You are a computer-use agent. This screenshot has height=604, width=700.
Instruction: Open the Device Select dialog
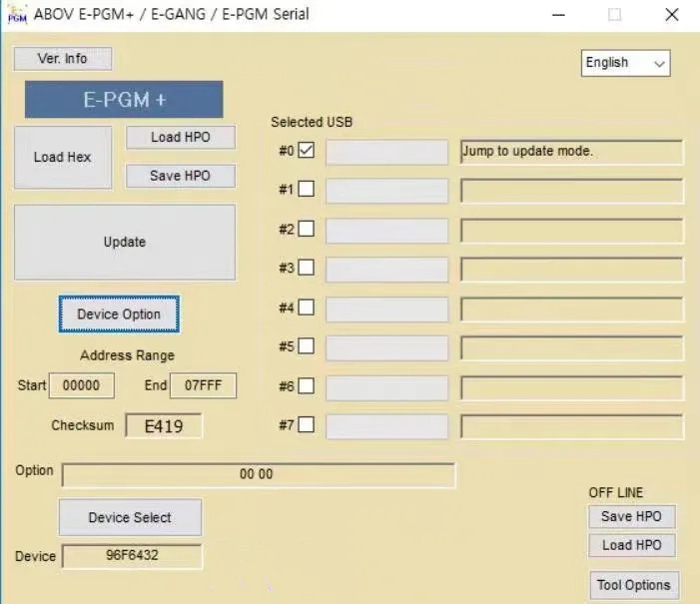(130, 517)
